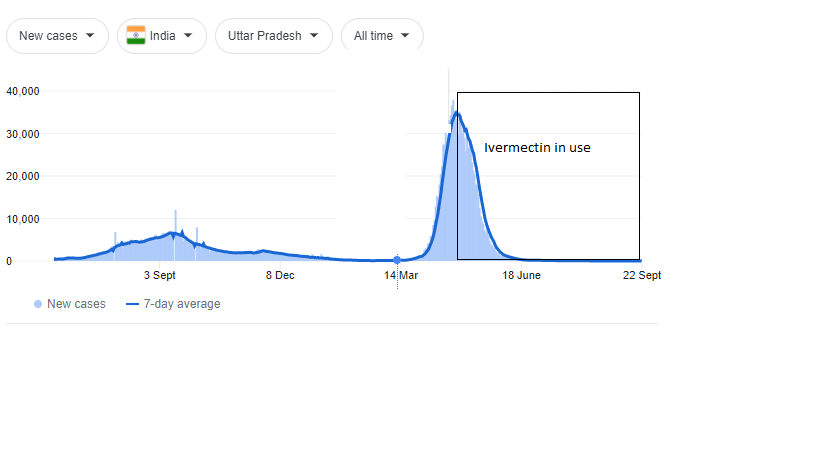819x460 pixels.
Task: Open the All time range dropdown
Action: point(382,36)
